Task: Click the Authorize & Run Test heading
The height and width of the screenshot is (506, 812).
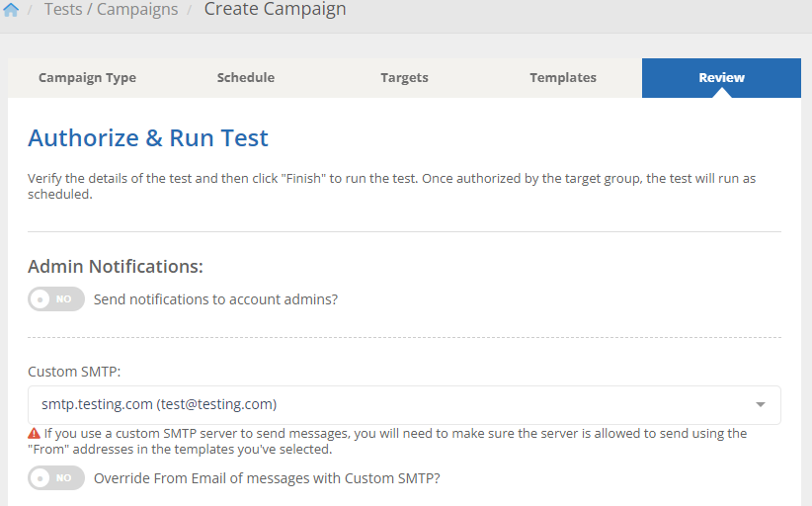Action: tap(148, 138)
